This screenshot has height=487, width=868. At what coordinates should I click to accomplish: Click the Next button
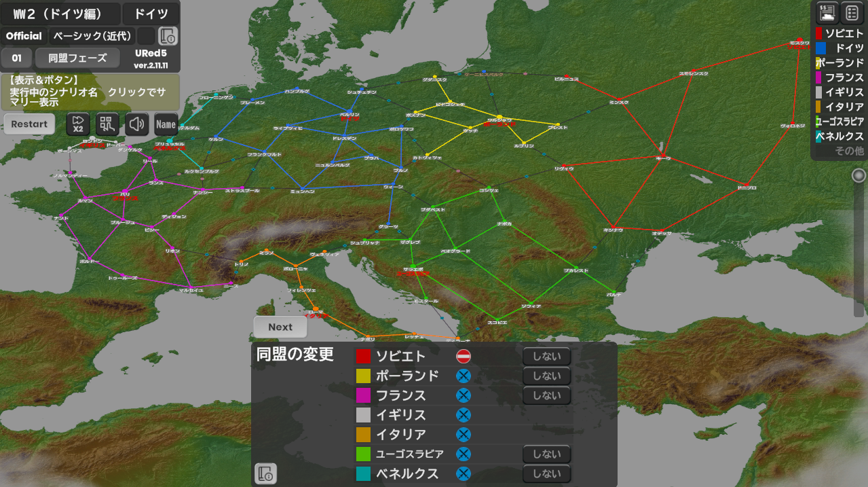point(280,327)
